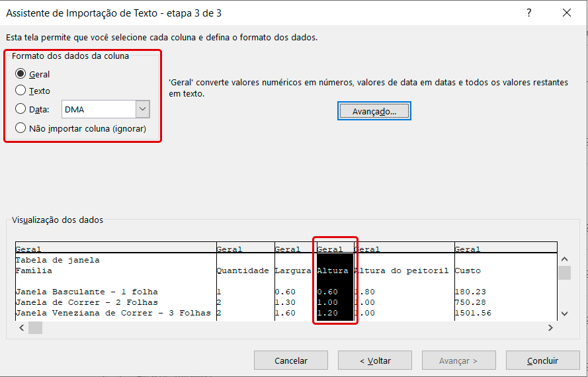Select the Altura do peitoril column
This screenshot has height=377, width=588.
(x=402, y=271)
